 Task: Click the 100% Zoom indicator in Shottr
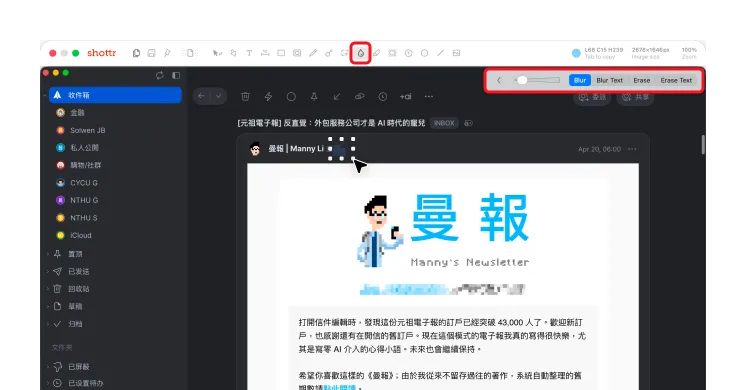coord(689,53)
